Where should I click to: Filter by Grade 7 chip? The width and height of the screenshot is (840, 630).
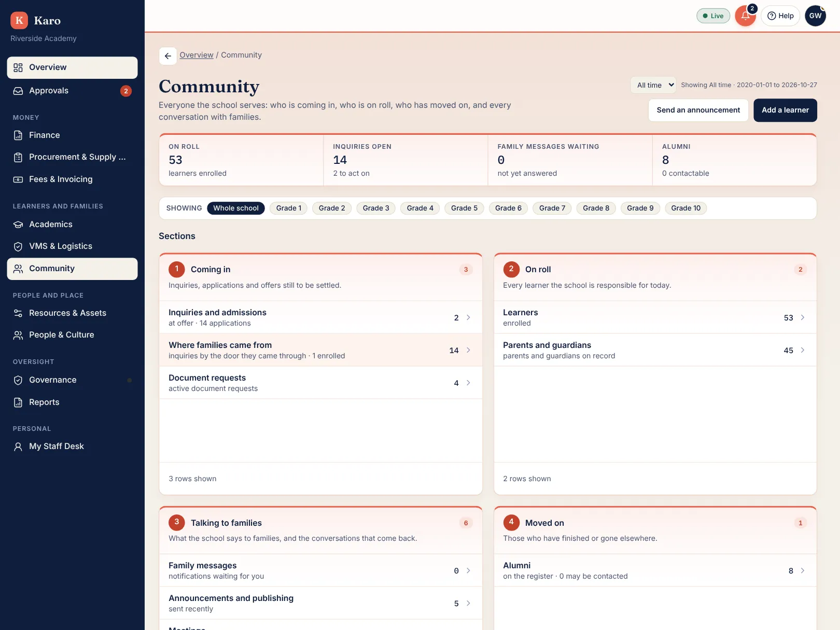point(552,208)
